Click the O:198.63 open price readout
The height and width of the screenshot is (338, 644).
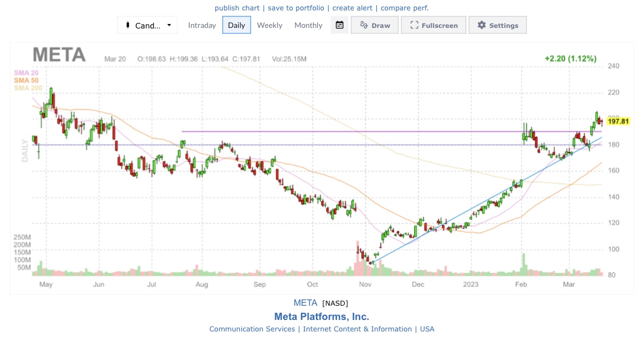pyautogui.click(x=151, y=59)
